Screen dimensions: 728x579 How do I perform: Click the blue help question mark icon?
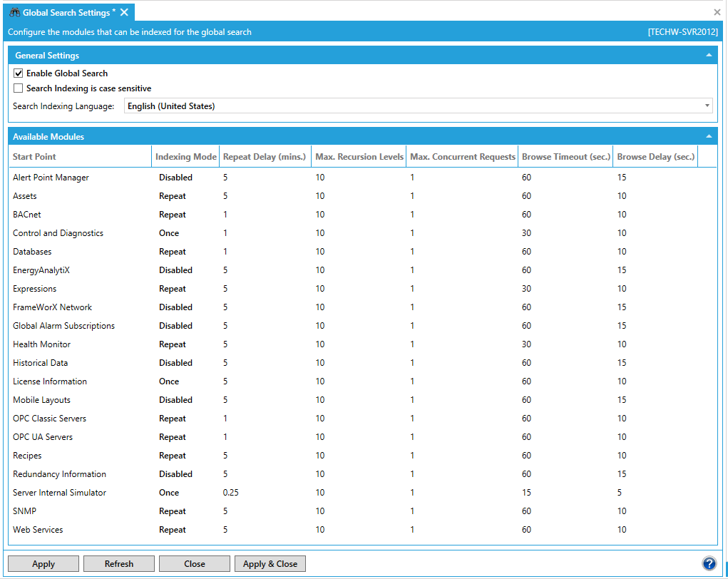tap(709, 563)
